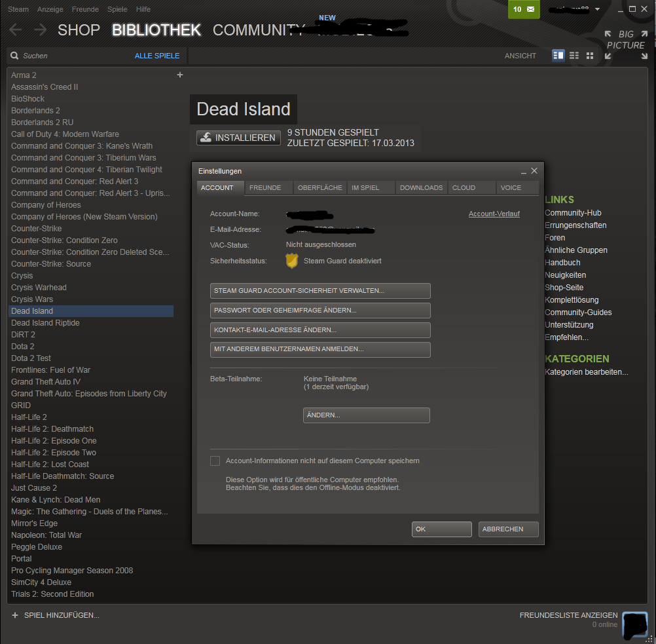This screenshot has height=644, width=656.
Task: Open the account name dropdown arrow
Action: (x=598, y=9)
